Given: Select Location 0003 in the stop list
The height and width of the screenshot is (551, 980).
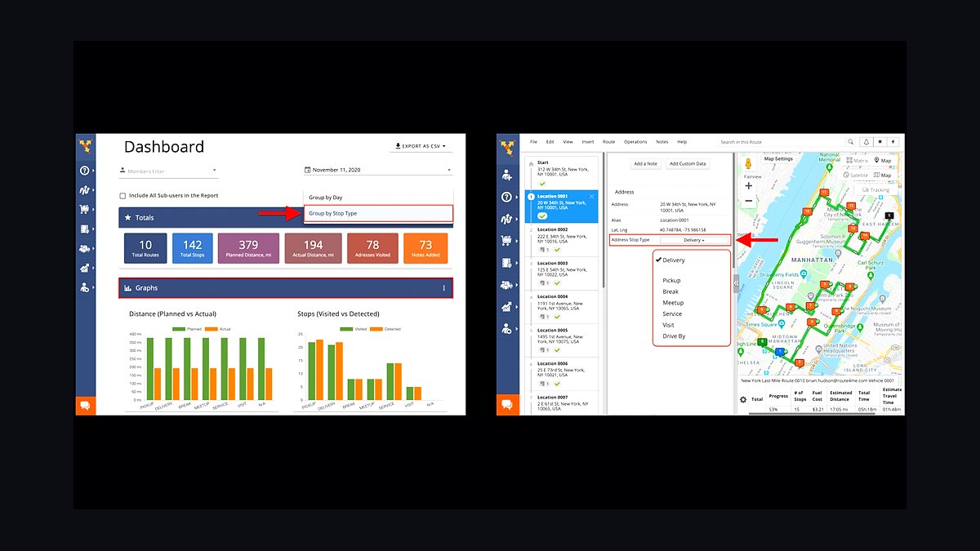Looking at the screenshot, I should coord(563,274).
